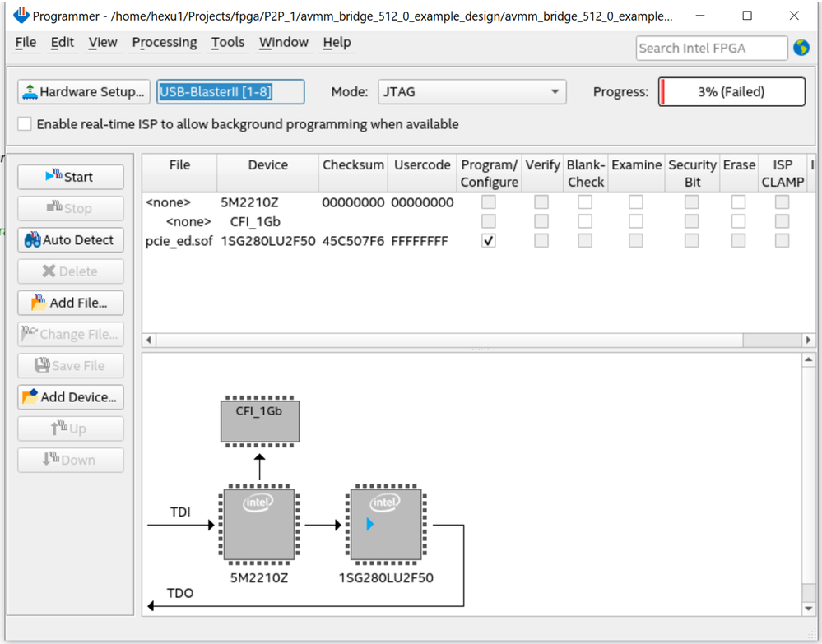Open the Processing menu

(165, 42)
